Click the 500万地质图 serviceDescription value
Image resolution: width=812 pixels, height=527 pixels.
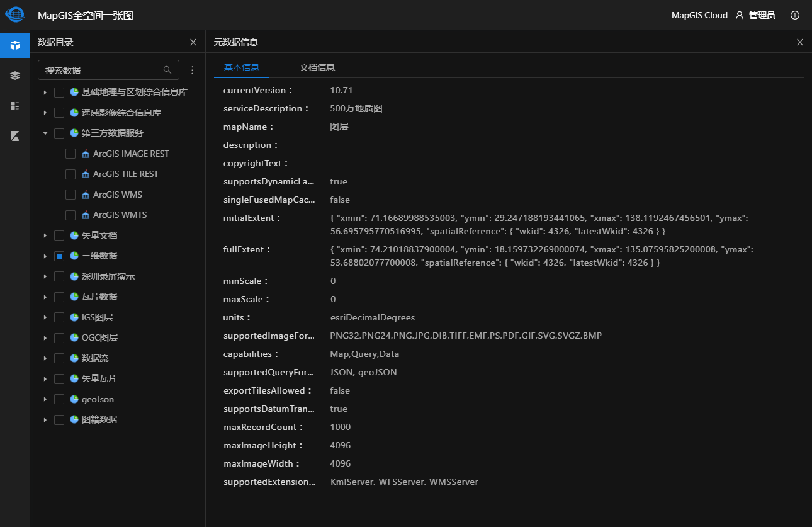[356, 108]
